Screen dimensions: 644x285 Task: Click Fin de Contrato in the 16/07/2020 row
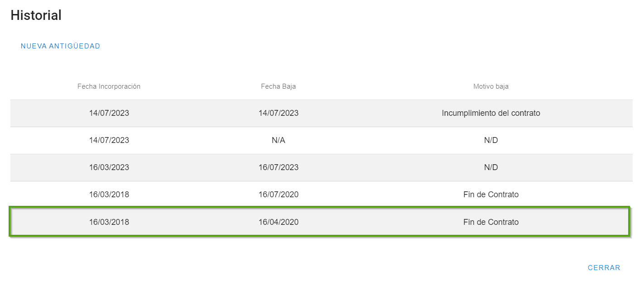(490, 195)
